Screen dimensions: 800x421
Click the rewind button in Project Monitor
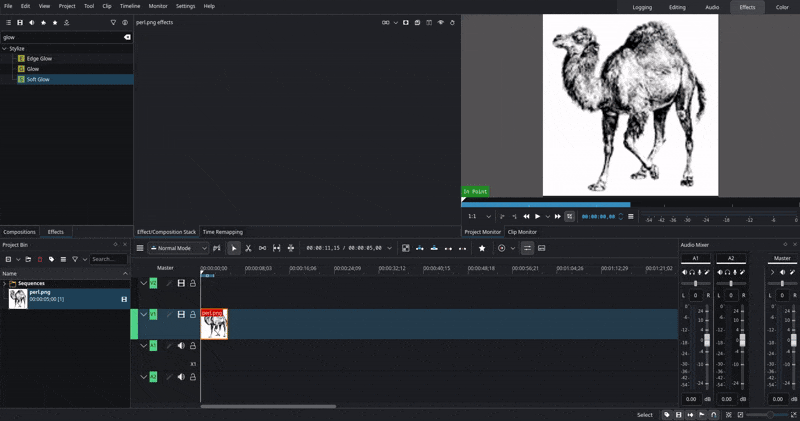526,216
